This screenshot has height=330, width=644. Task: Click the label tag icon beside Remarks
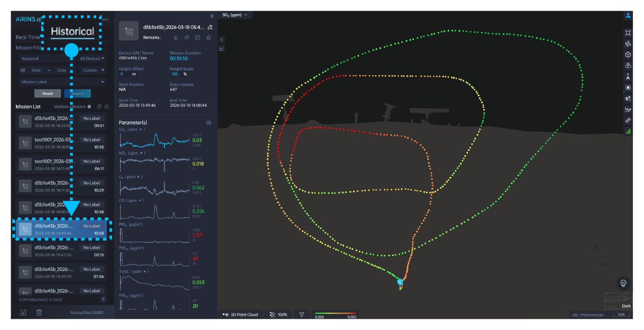tap(186, 37)
